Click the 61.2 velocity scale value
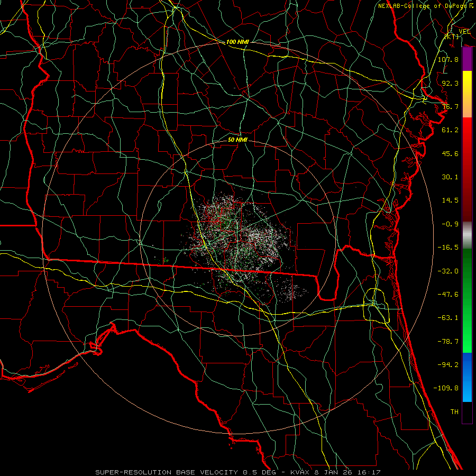 (450, 130)
